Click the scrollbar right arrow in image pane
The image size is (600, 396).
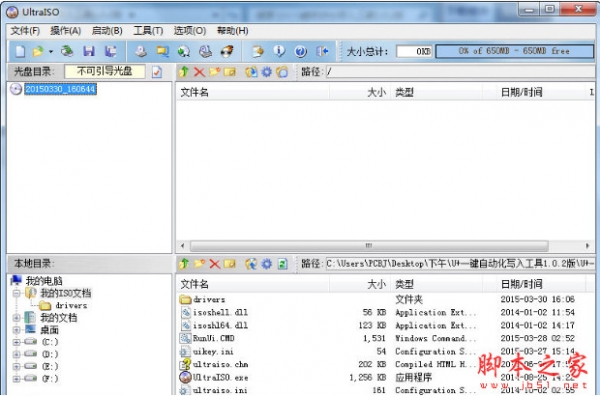coord(587,246)
